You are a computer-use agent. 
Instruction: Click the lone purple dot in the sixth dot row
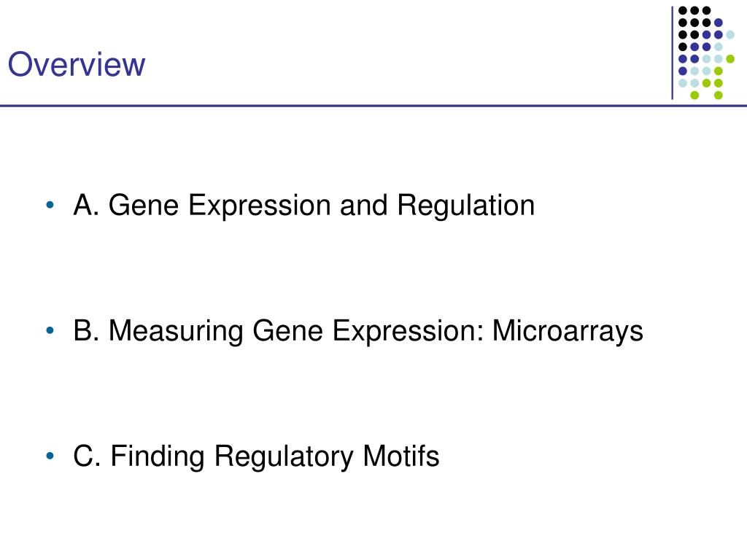(x=683, y=71)
